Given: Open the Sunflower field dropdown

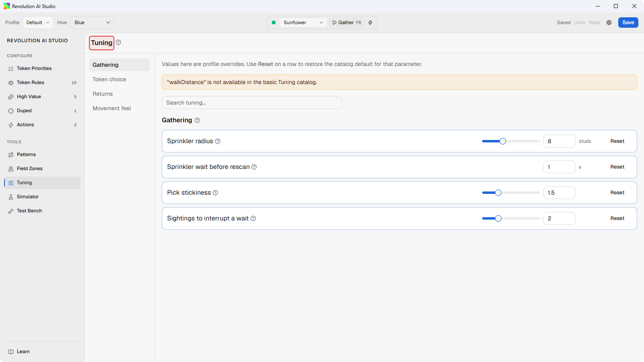Looking at the screenshot, I should pyautogui.click(x=303, y=23).
